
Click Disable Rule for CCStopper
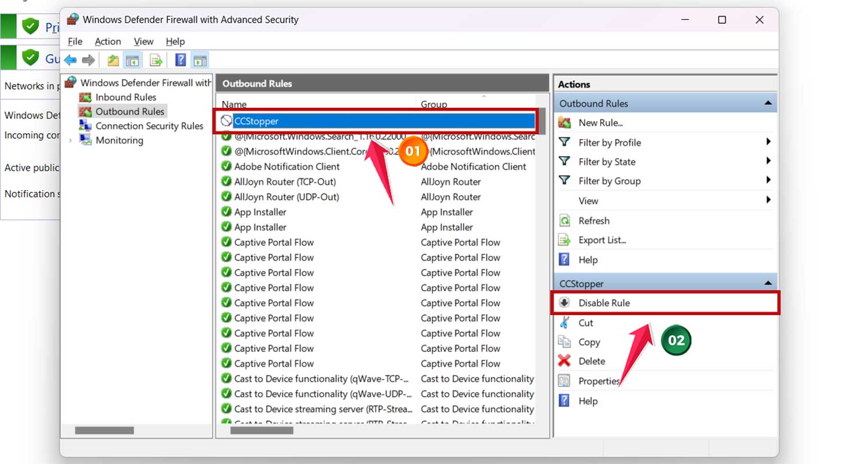pos(604,303)
